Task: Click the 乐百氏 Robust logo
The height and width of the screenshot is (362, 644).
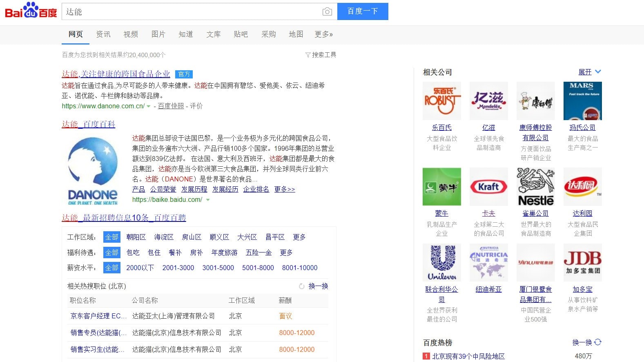Action: click(x=441, y=101)
